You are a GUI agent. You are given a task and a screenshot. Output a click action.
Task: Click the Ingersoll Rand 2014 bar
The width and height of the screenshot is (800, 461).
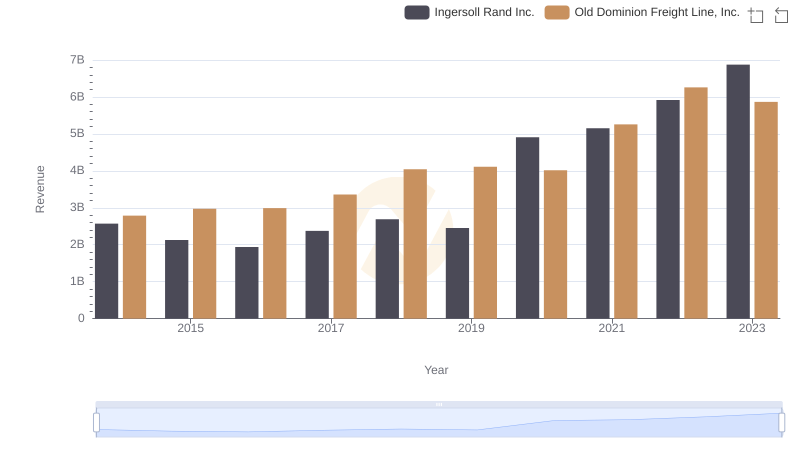107,271
